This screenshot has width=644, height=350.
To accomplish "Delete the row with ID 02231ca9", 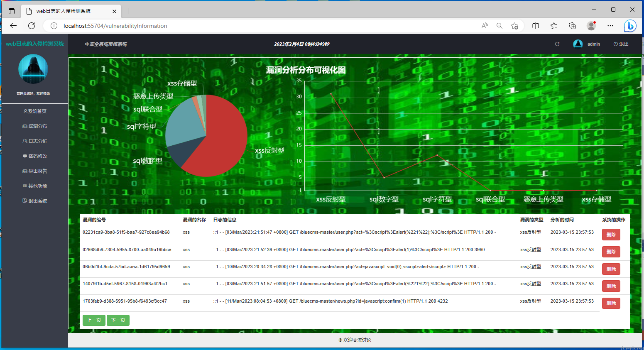I will coord(611,235).
